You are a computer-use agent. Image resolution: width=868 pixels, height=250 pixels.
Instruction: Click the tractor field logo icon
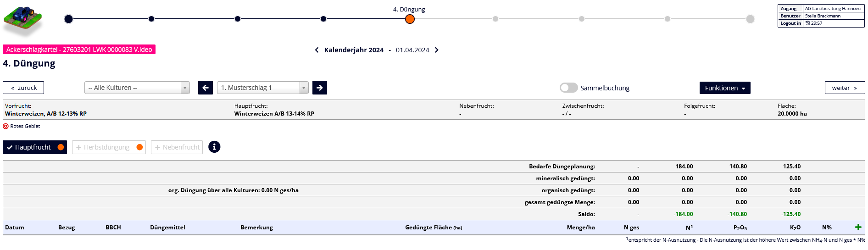(22, 20)
